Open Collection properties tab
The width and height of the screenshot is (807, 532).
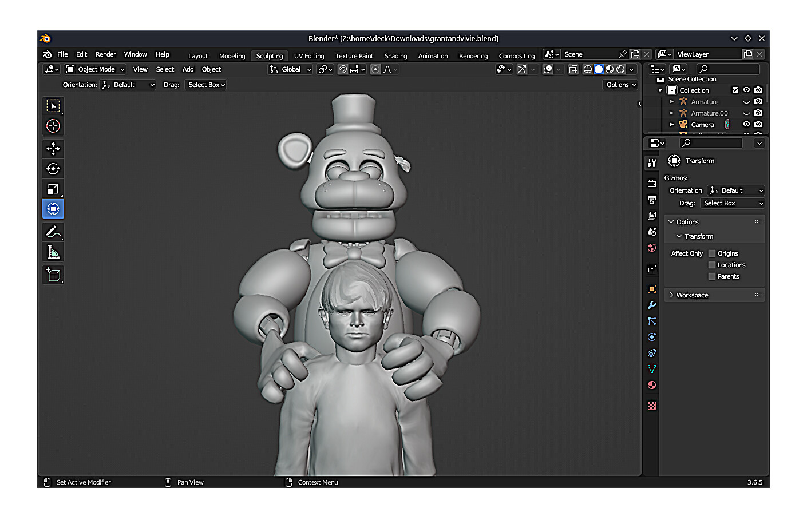[651, 268]
